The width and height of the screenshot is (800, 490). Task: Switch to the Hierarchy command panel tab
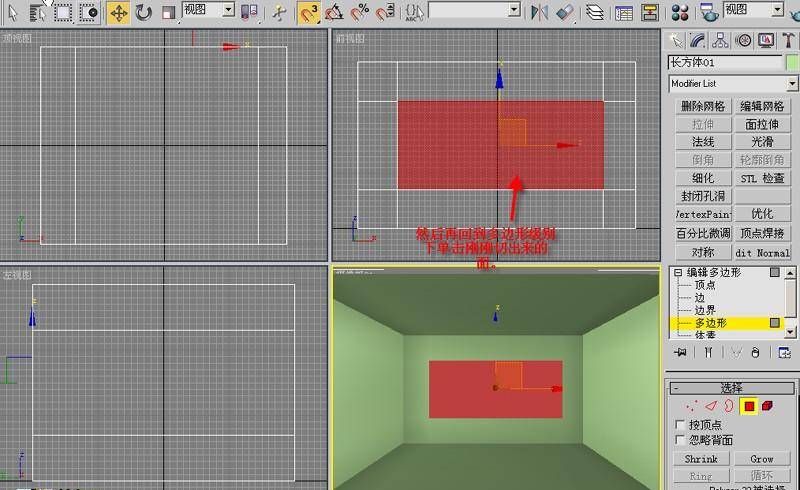720,40
